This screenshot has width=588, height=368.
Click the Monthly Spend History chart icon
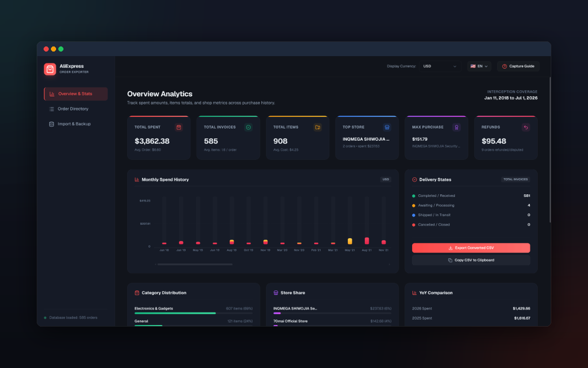(137, 179)
